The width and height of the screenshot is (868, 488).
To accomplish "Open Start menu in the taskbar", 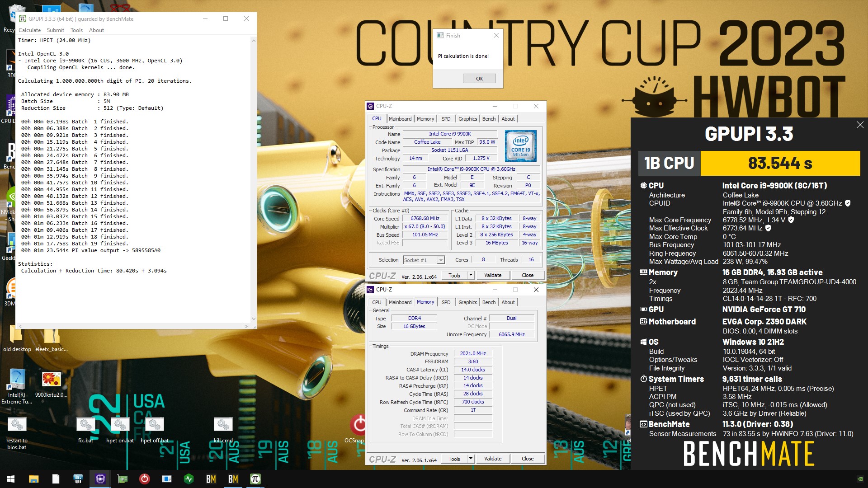I will [x=11, y=479].
